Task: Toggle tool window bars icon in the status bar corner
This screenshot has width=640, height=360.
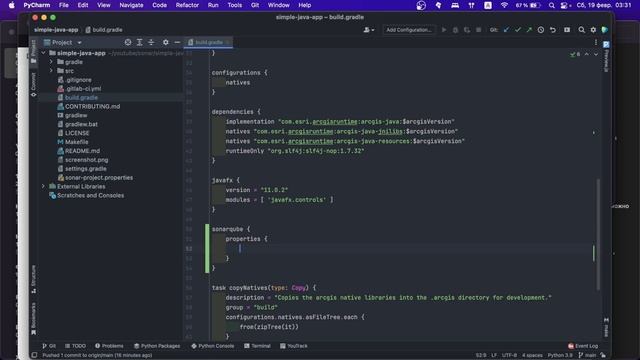Action: 35,355
